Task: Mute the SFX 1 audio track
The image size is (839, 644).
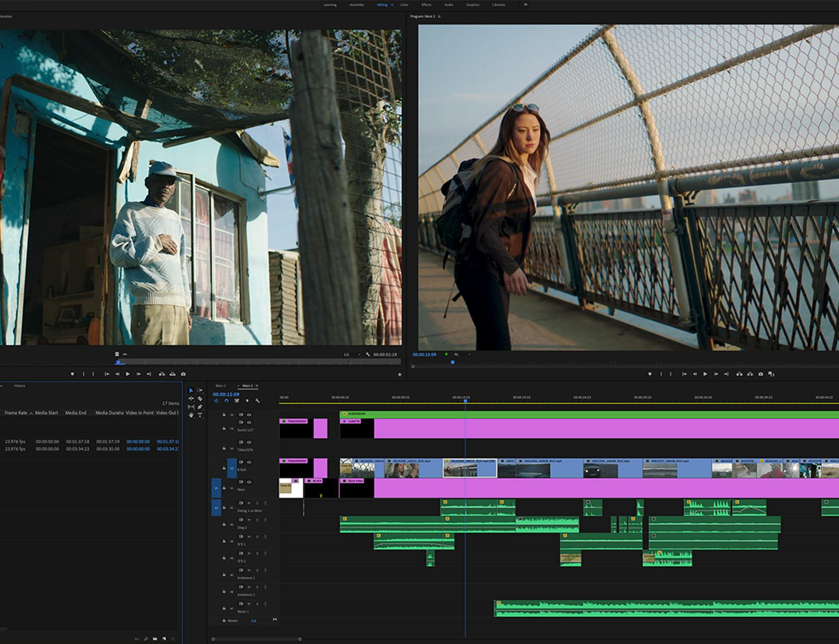Action: pos(249,537)
